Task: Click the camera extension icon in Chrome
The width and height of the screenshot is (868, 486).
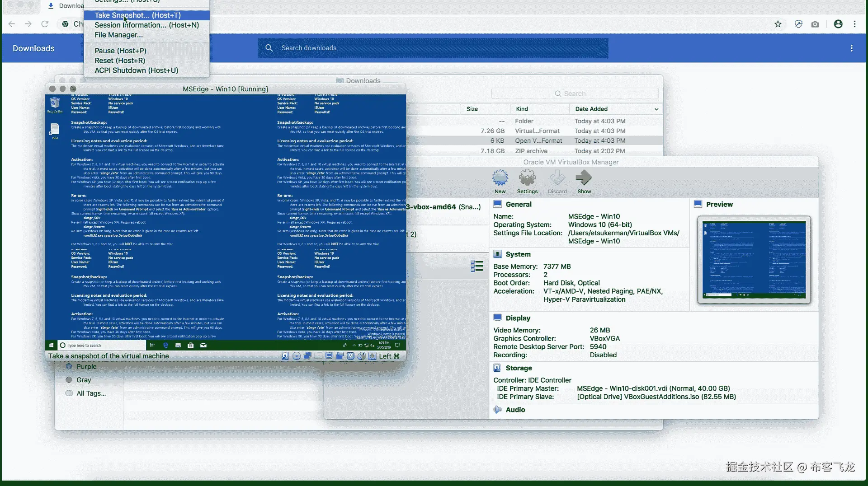Action: tap(815, 24)
